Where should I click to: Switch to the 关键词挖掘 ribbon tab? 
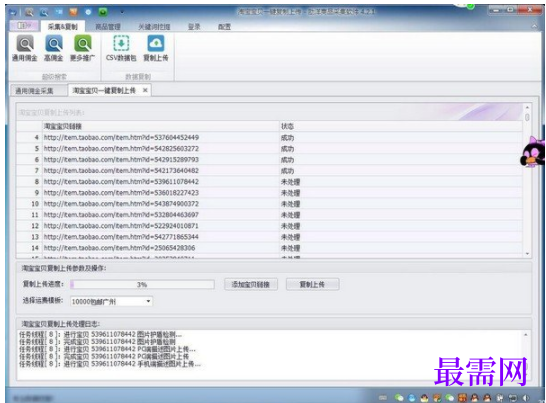click(x=154, y=27)
